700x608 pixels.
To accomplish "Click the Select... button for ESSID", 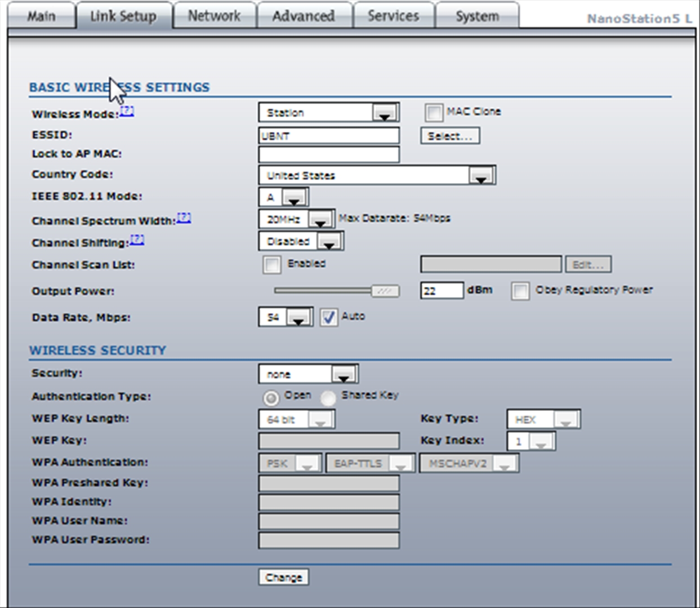I will tap(450, 136).
